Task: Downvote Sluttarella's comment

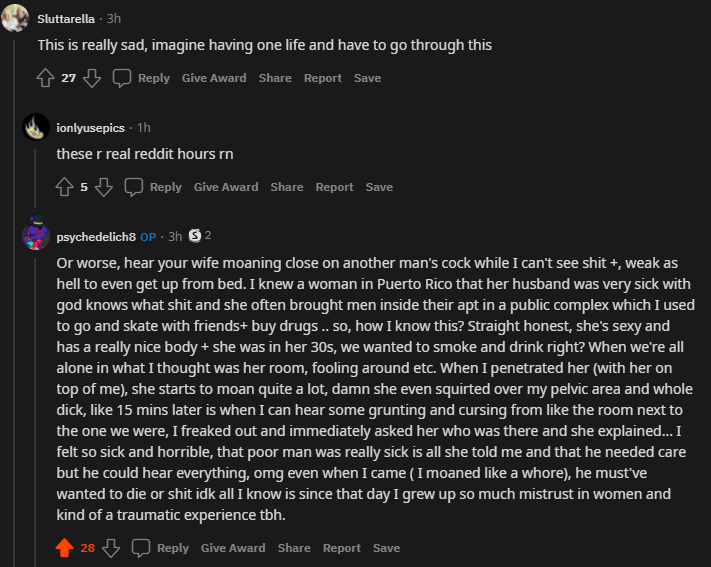Action: coord(92,78)
